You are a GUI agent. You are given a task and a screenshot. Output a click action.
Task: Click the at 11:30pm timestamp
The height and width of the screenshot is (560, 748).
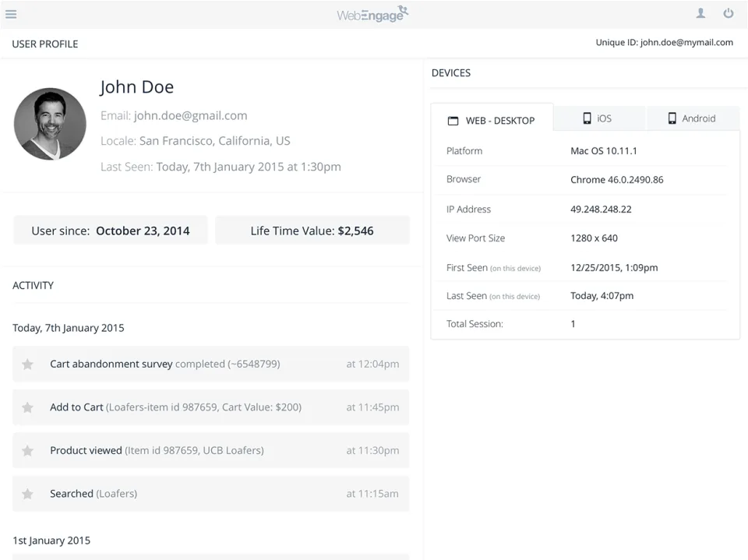coord(372,450)
